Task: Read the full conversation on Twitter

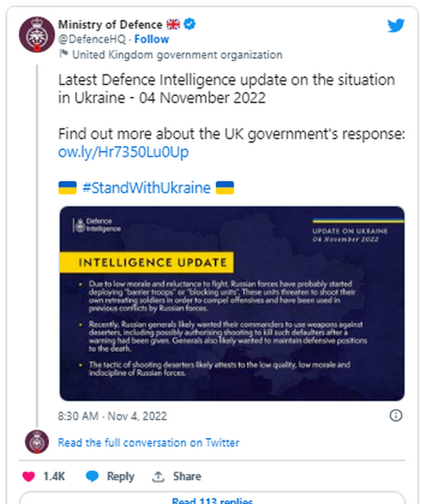Action: coord(148,443)
